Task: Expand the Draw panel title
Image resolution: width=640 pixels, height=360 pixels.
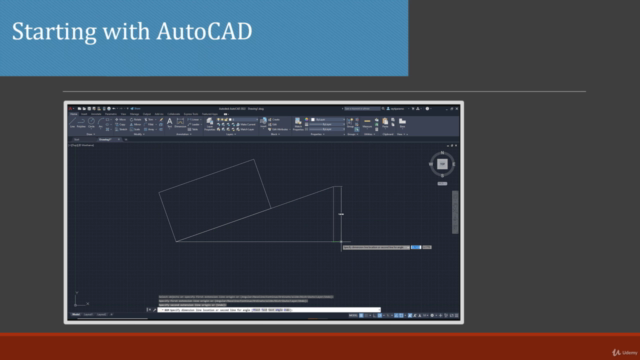Action: tap(90, 134)
